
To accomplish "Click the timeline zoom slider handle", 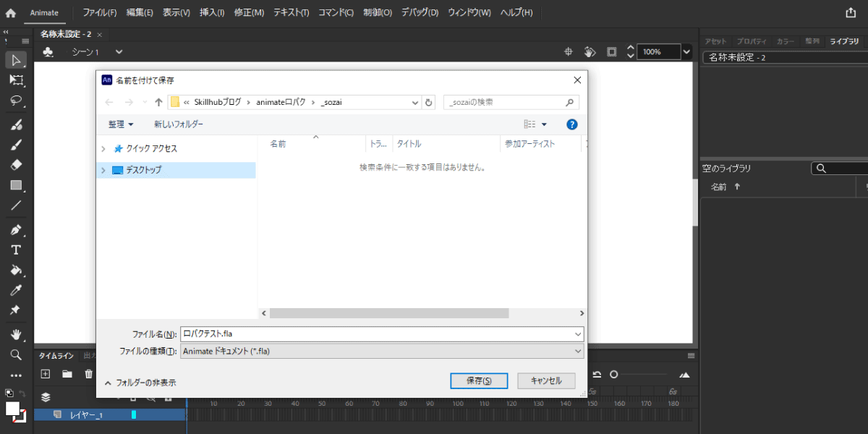I will (x=613, y=374).
